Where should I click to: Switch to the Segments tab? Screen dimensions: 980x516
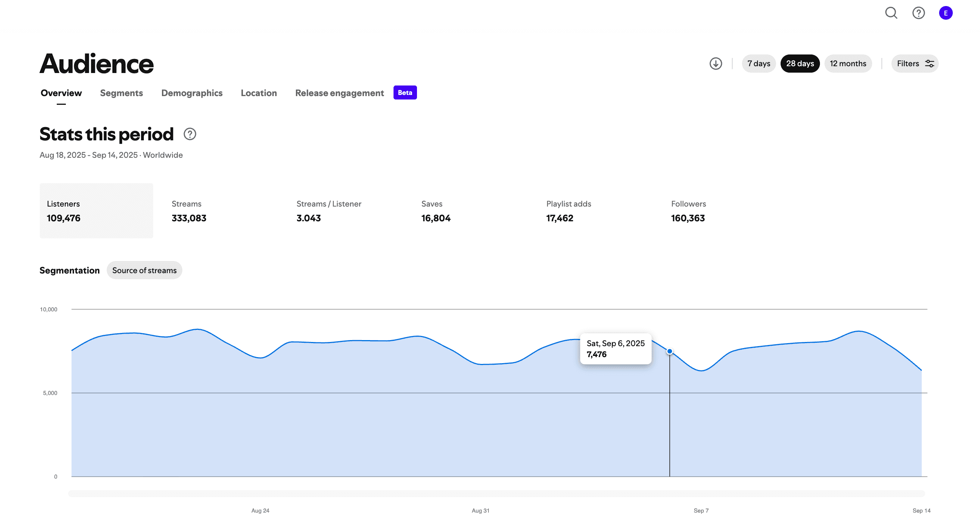click(121, 93)
